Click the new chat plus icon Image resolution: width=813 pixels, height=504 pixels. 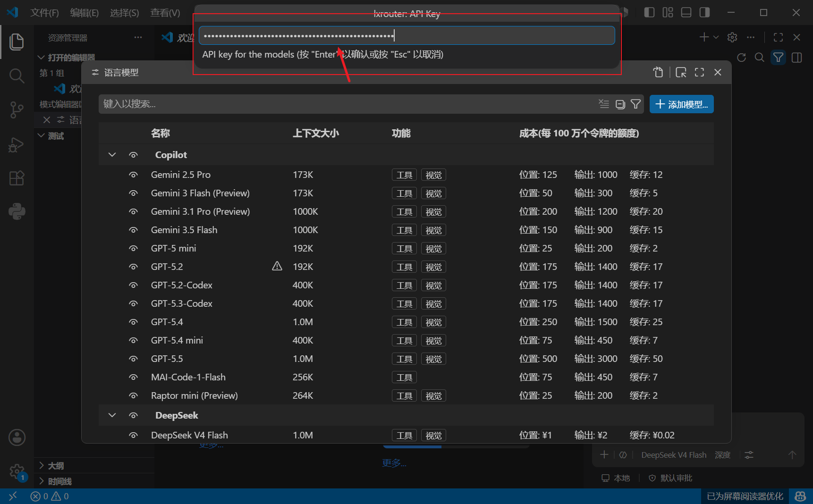click(x=704, y=37)
